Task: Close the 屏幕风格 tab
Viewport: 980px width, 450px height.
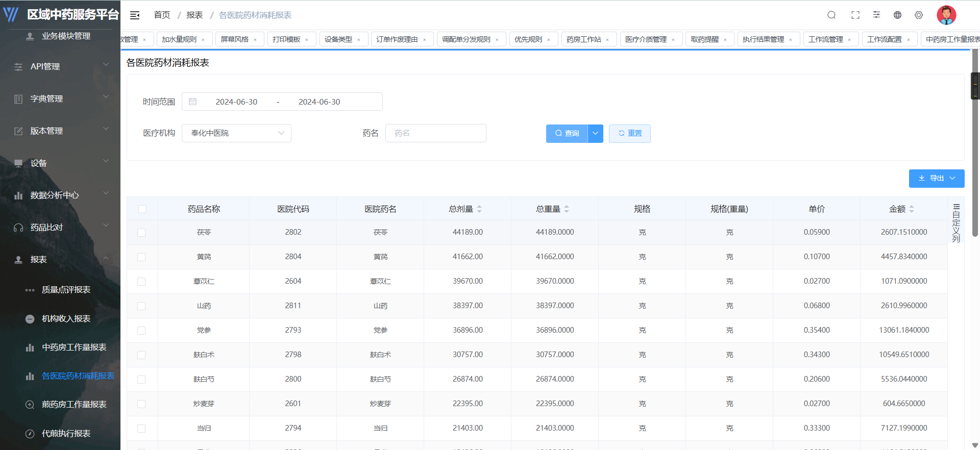Action: pos(255,40)
